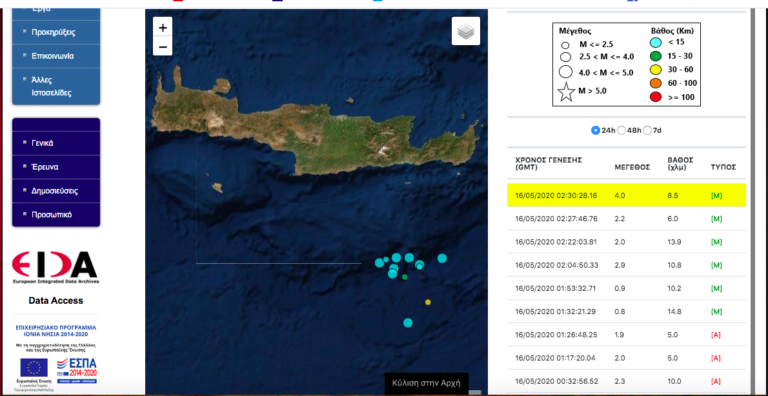
Task: Select the 02:22:03.81 earthquake row
Action: tap(626, 242)
